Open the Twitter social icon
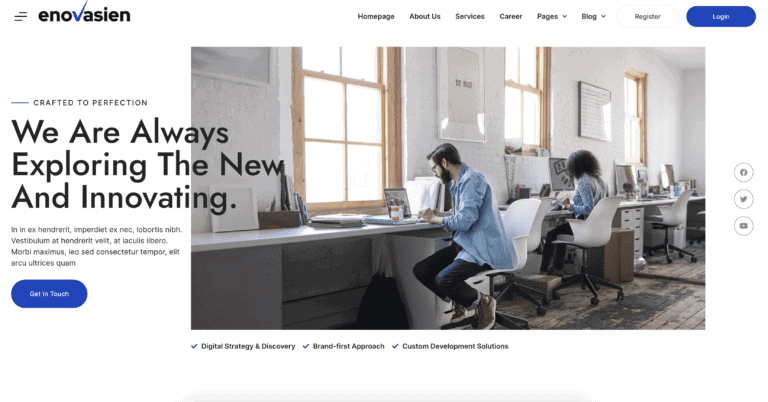The width and height of the screenshot is (768, 402). point(744,199)
